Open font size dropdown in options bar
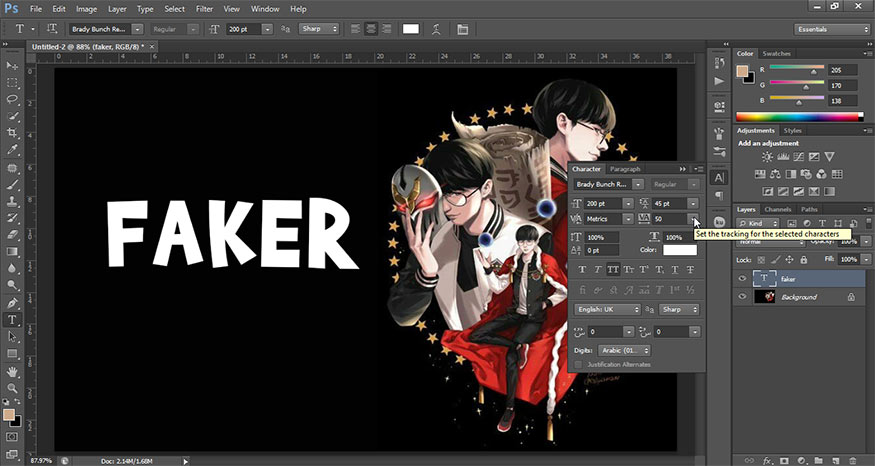Viewport: 875px width, 466px height. coord(267,29)
